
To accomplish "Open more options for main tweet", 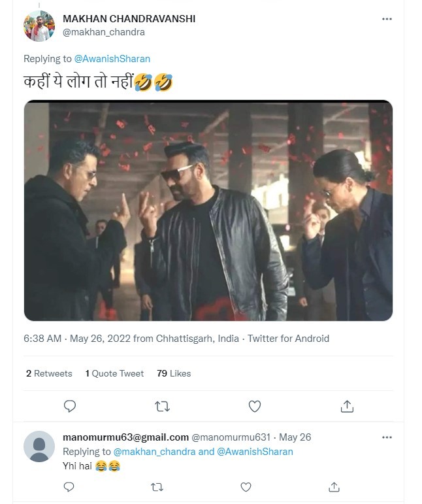I will click(387, 19).
